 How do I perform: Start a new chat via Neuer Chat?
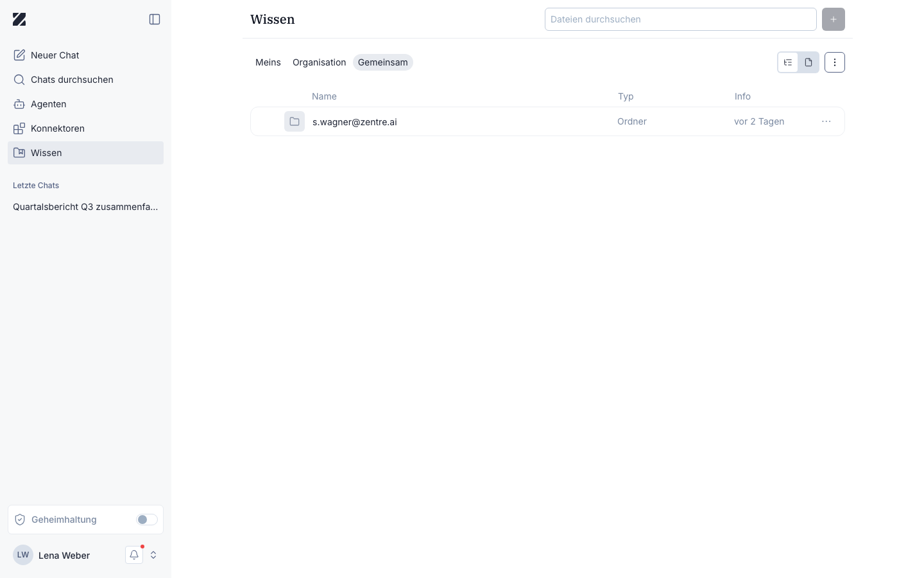click(85, 55)
